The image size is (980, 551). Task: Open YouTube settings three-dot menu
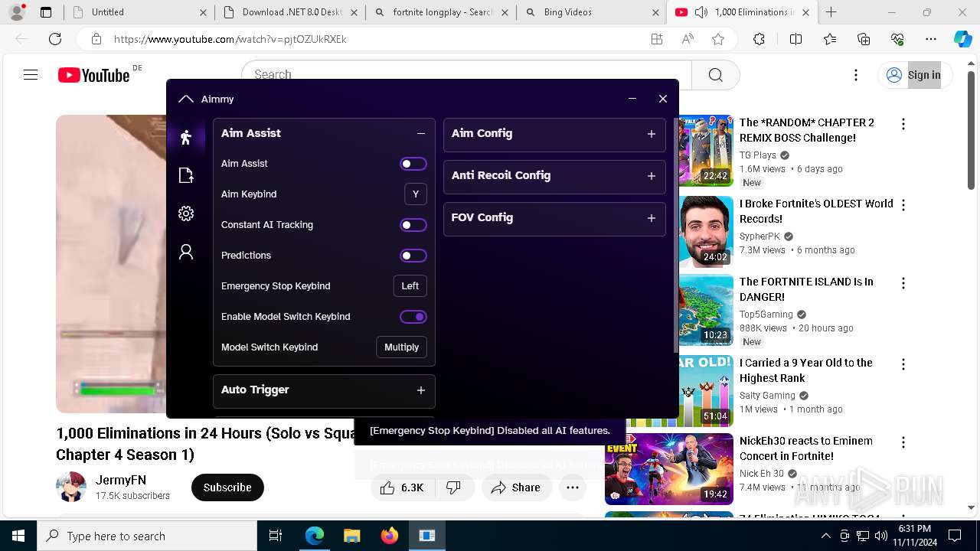[856, 75]
